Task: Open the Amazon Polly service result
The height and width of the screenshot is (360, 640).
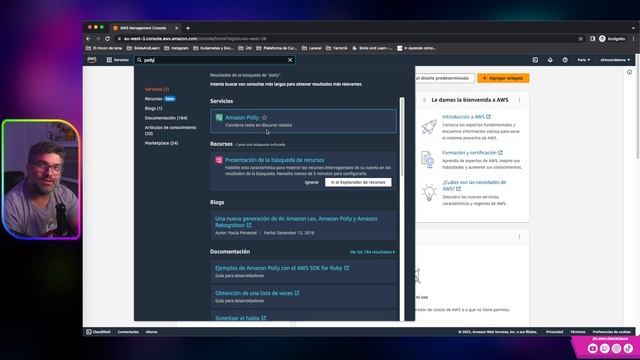Action: (242, 118)
